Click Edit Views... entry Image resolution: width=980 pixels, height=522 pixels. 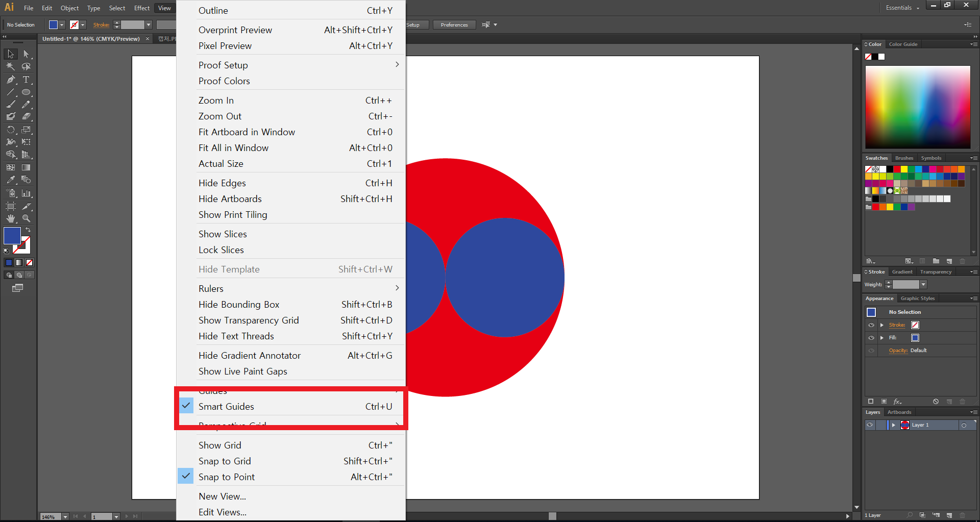pyautogui.click(x=291, y=512)
